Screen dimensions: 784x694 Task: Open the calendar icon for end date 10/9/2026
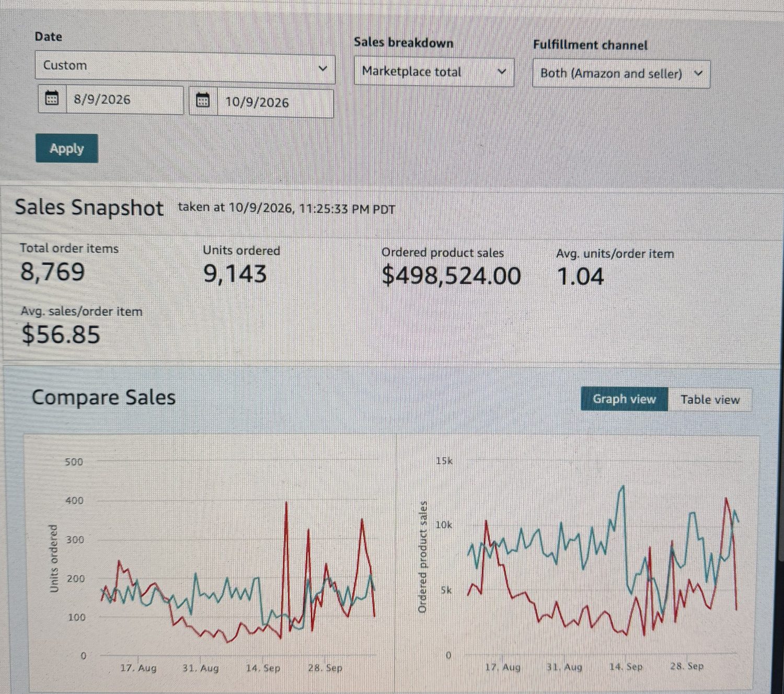pos(203,100)
